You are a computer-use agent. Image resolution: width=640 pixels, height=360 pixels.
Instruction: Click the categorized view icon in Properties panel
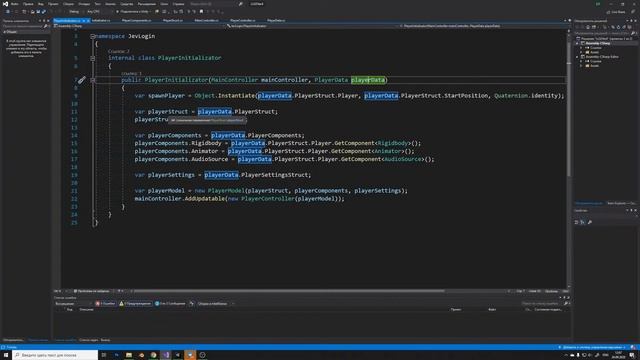(x=576, y=222)
